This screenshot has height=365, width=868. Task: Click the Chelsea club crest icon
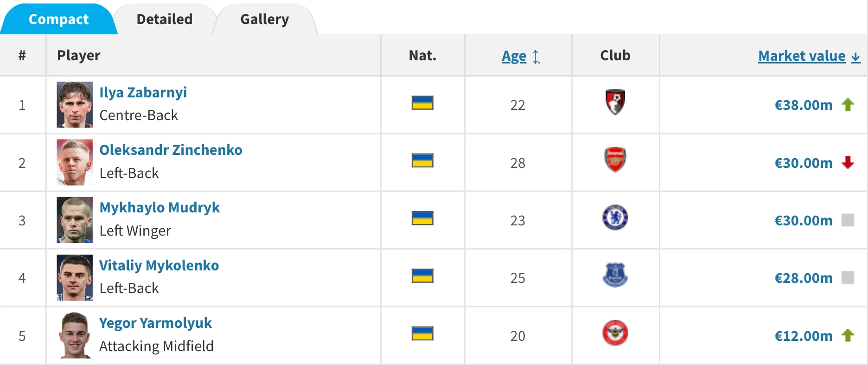coord(615,218)
